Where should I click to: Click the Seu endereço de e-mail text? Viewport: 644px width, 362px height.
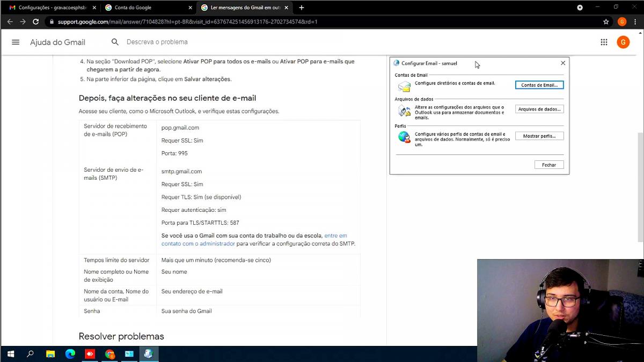pyautogui.click(x=192, y=291)
